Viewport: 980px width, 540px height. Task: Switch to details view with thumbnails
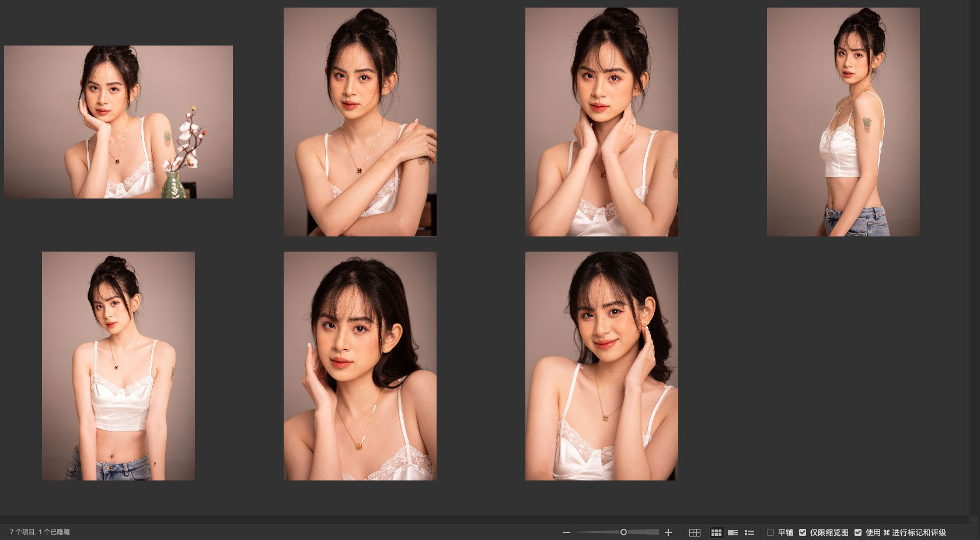(x=733, y=532)
